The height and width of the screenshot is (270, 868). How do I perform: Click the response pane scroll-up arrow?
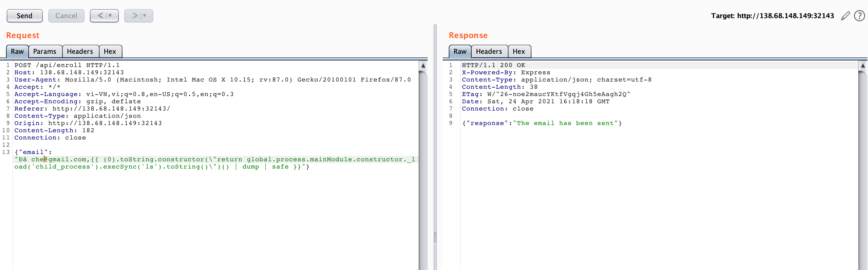click(x=863, y=66)
